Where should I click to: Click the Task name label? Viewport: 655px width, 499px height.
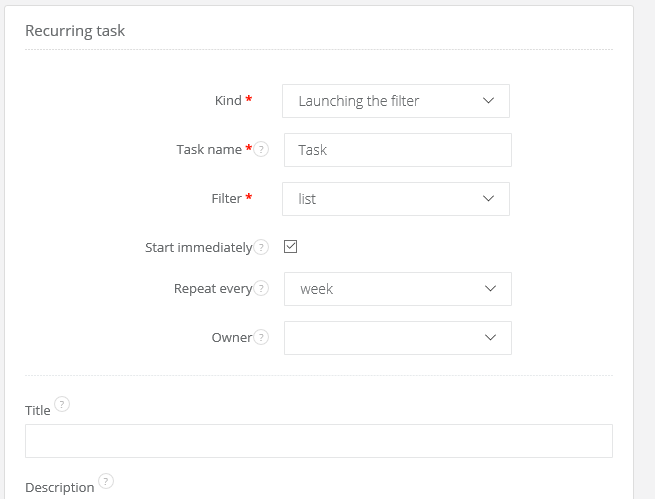click(x=209, y=150)
